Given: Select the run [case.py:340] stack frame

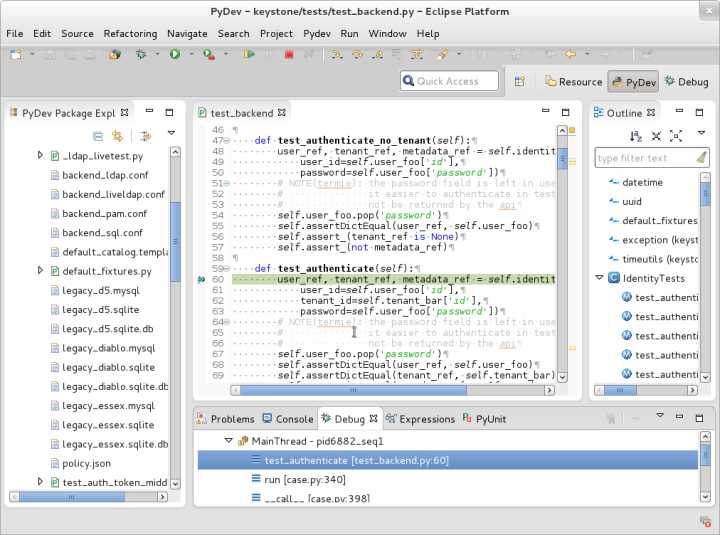Looking at the screenshot, I should coord(305,480).
